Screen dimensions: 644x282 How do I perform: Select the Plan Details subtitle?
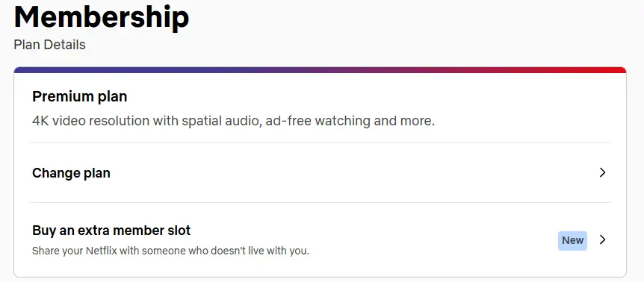coord(50,45)
